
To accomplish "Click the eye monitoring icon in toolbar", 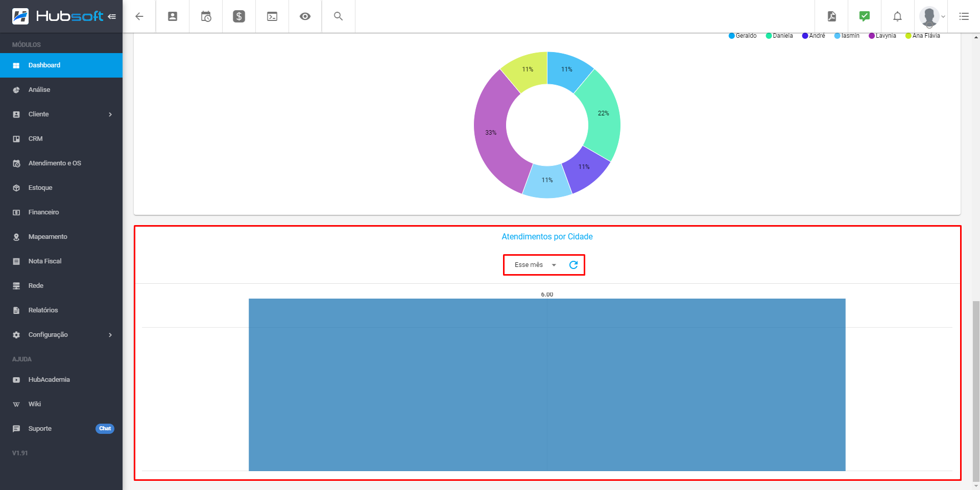I will click(x=305, y=16).
